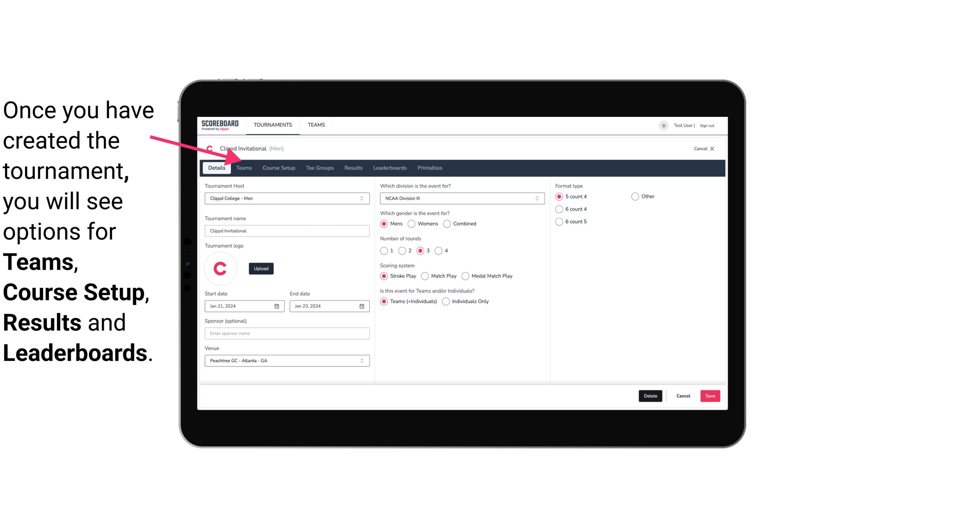Click the venue dropdown arrow
980x527 pixels.
coord(362,360)
